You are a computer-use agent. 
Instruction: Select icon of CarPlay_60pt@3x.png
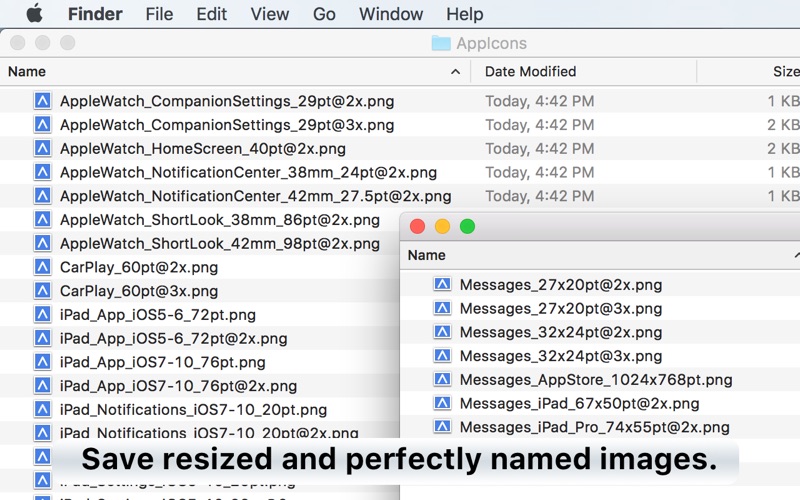42,290
